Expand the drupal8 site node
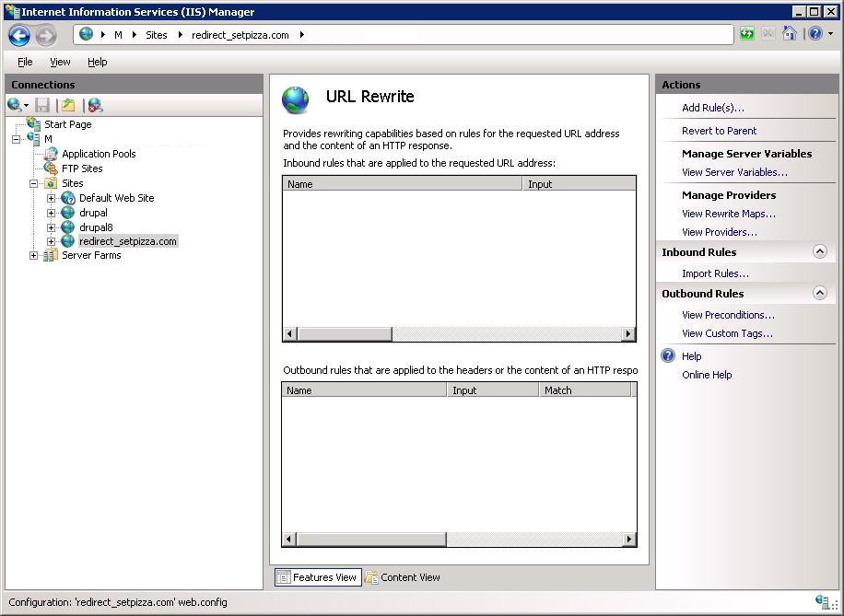This screenshot has height=616, width=844. (x=51, y=227)
